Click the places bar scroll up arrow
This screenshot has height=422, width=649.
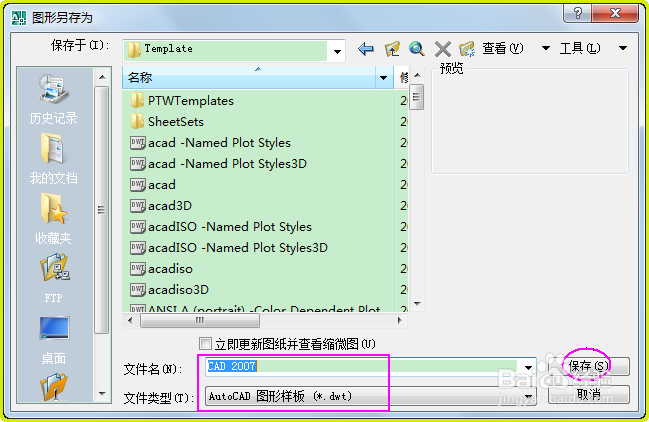click(x=102, y=77)
